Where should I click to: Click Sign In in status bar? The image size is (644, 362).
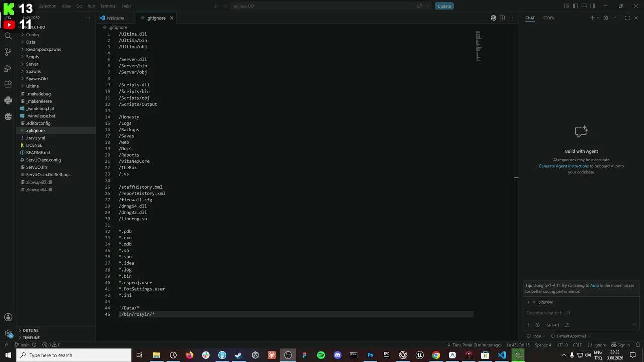click(x=620, y=345)
